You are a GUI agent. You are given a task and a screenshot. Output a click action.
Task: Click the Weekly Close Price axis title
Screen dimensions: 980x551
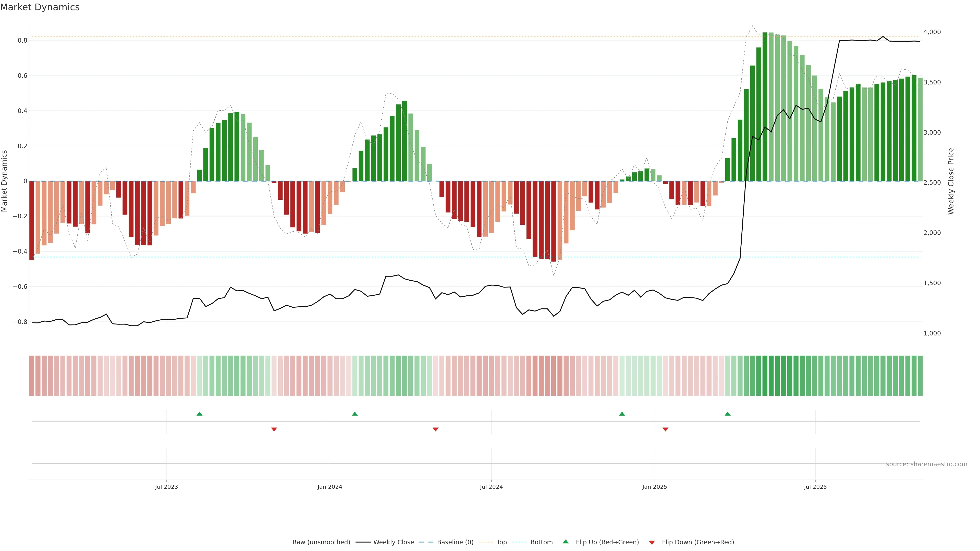[x=951, y=181]
